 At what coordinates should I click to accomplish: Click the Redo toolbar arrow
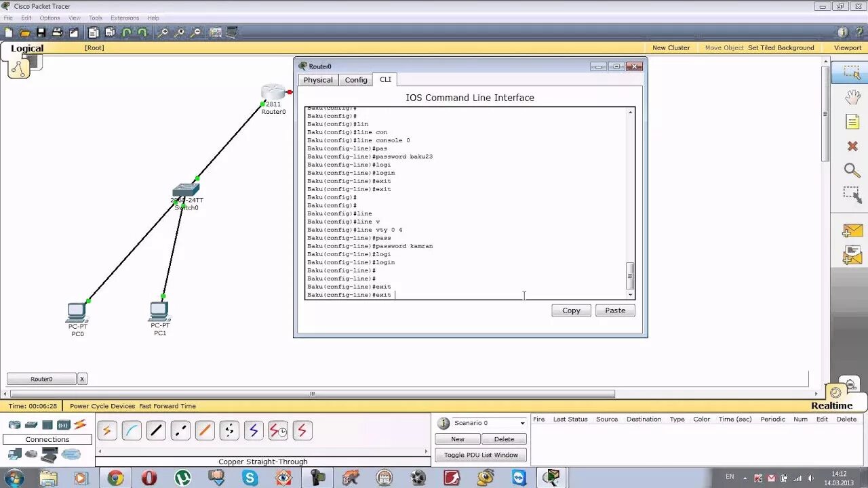pos(142,32)
